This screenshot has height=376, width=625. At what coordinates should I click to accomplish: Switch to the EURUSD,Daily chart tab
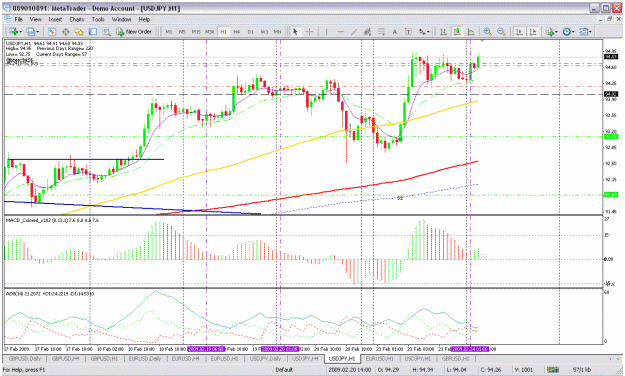point(145,359)
